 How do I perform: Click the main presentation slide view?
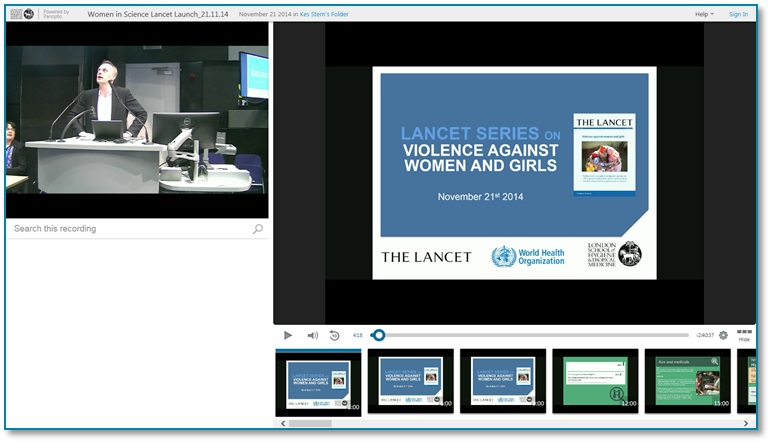click(514, 173)
